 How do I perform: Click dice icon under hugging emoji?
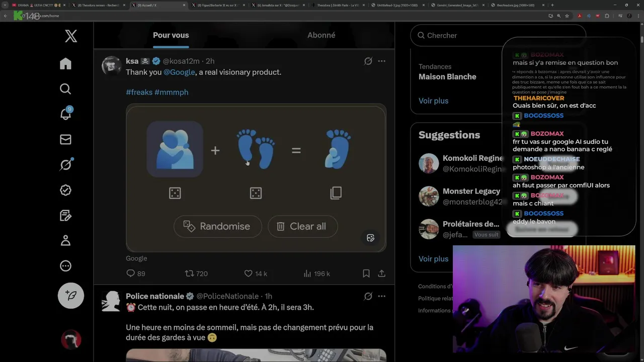[x=175, y=193]
